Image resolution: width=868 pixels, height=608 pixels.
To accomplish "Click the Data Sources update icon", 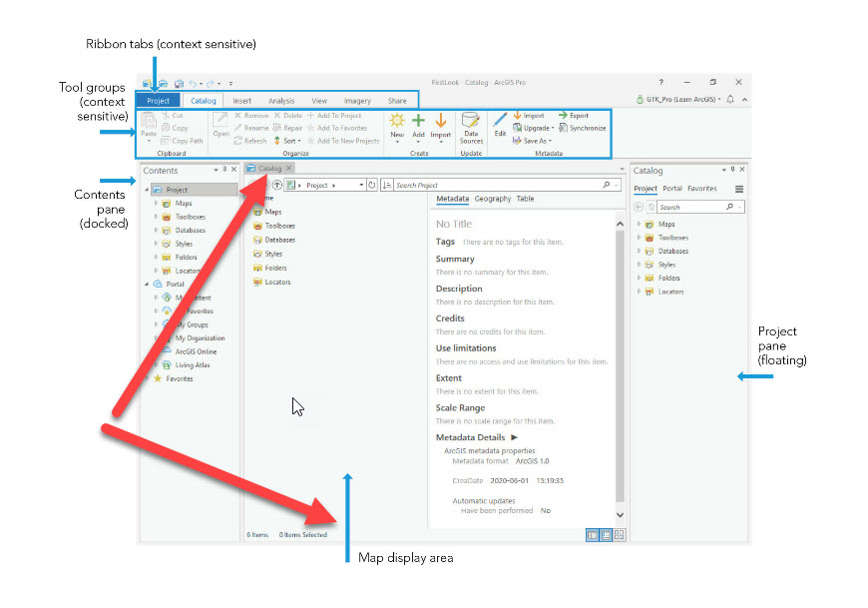I will click(471, 120).
